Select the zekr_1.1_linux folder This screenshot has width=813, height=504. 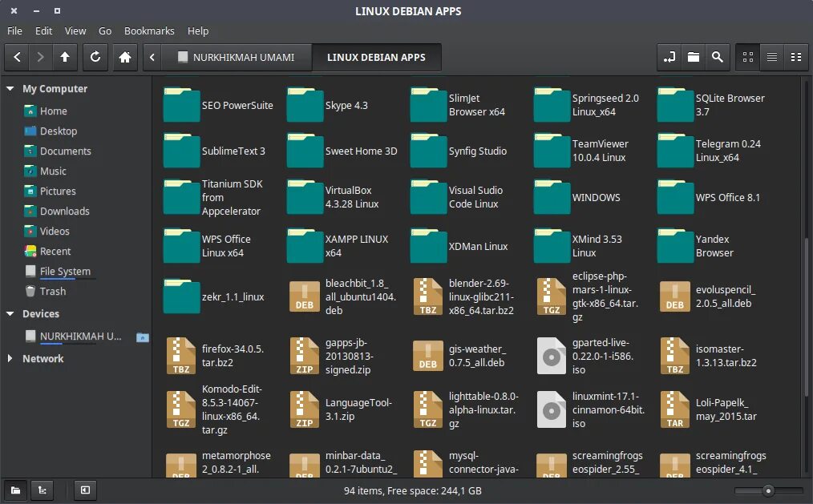[213, 296]
